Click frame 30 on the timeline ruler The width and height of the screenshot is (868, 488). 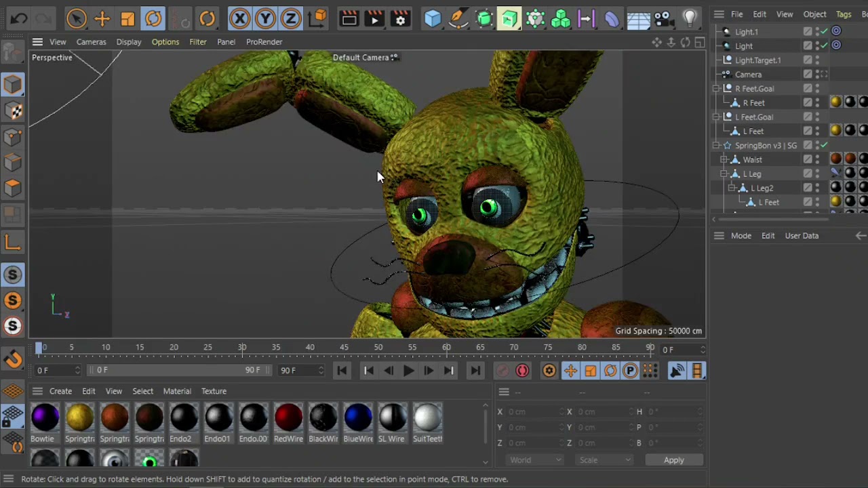(242, 348)
